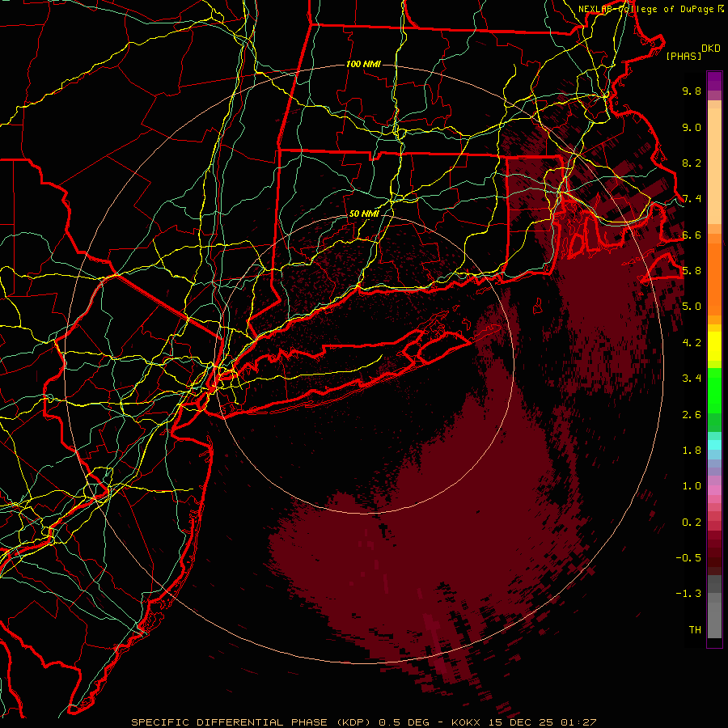Click the 01:27 timestamp in the caption
Viewport: 728px width, 728px height.
(578, 722)
